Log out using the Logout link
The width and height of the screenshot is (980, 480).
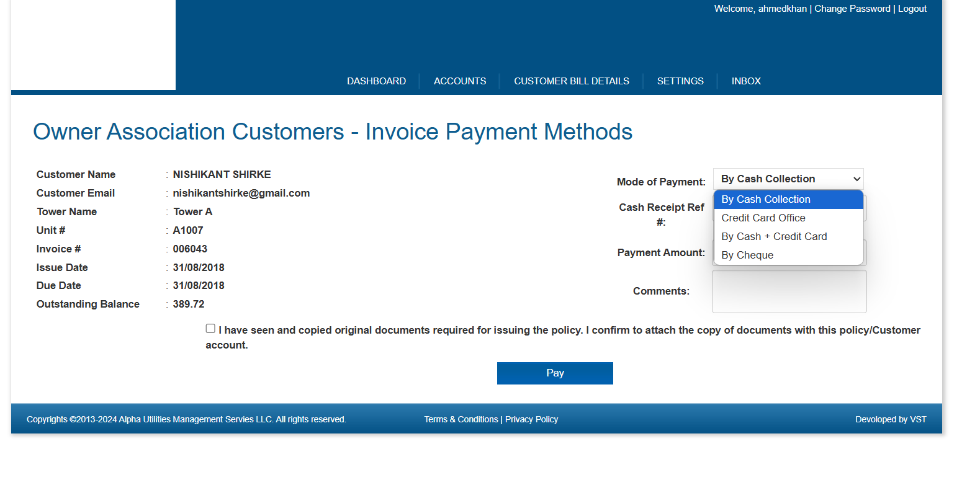pyautogui.click(x=912, y=9)
